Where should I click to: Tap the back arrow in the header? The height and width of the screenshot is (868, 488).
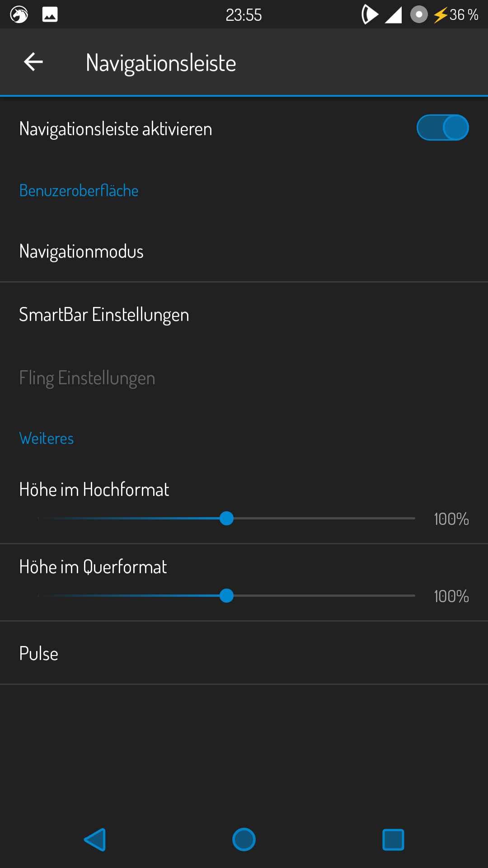pos(33,62)
